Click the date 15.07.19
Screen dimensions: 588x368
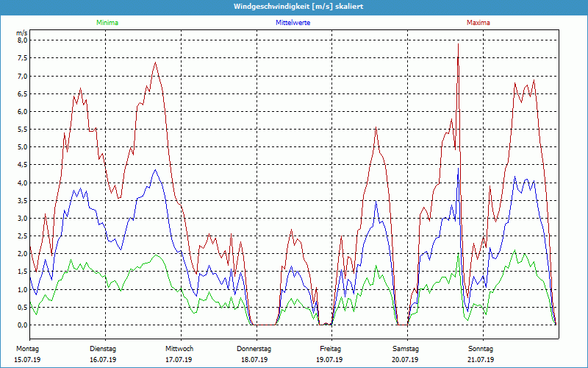pyautogui.click(x=27, y=360)
